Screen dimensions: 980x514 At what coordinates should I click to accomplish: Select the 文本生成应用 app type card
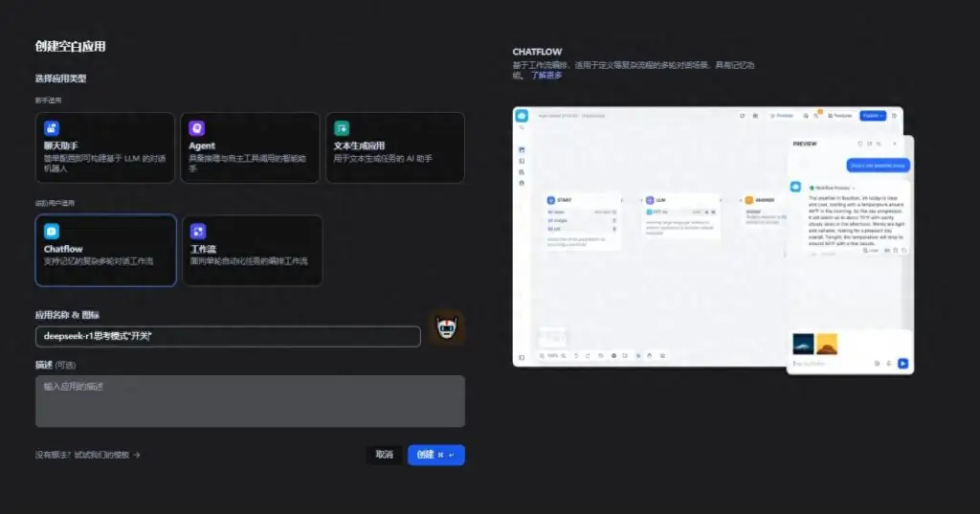pos(395,147)
